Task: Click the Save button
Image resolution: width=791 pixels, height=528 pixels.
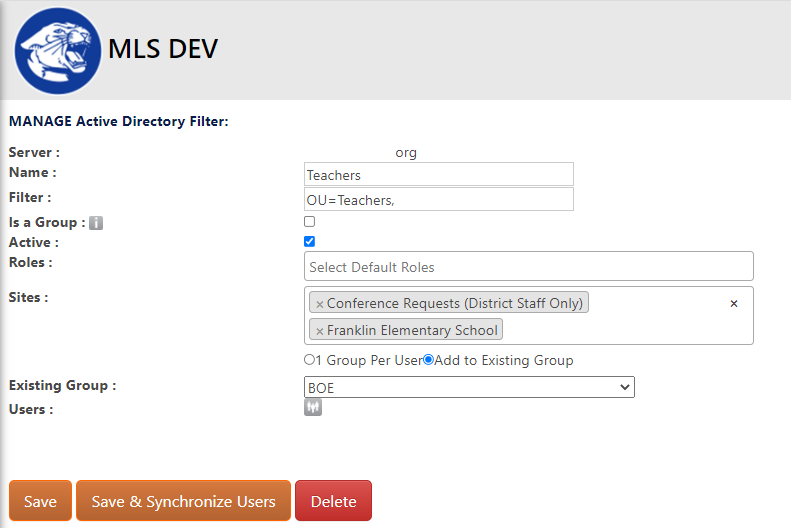Action: coord(40,501)
